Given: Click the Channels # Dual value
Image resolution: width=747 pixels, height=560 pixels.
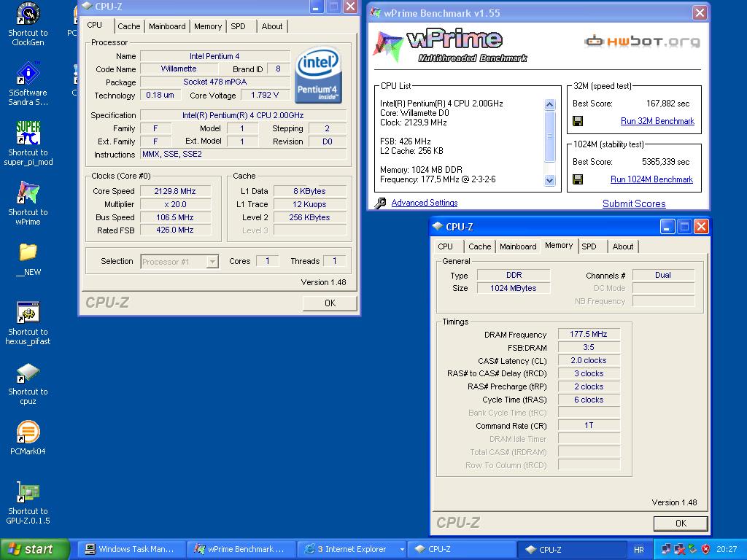Looking at the screenshot, I should (x=663, y=275).
